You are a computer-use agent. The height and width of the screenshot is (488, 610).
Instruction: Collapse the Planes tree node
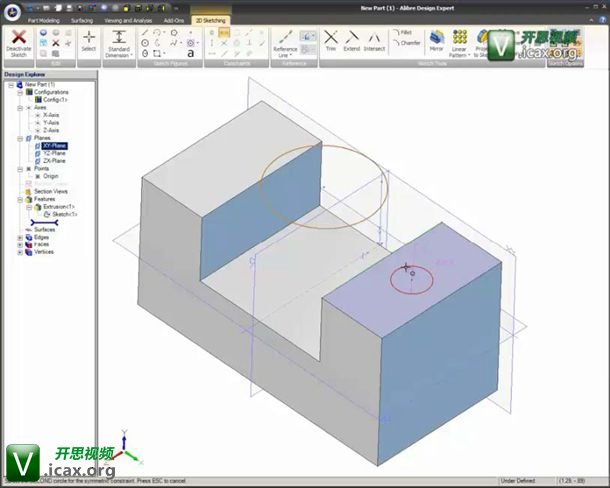click(x=20, y=139)
